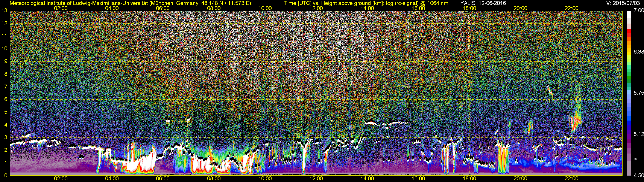Viewport: 644px width, 182px height.
Task: Select the 10:00 tick label on the bottom axis
Action: coord(265,179)
